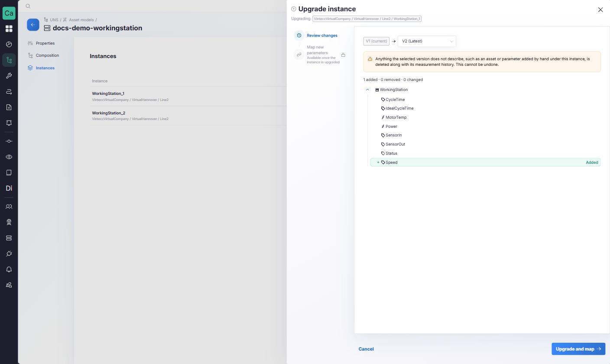Select the Power parameter row
The width and height of the screenshot is (610, 364).
tap(485, 127)
